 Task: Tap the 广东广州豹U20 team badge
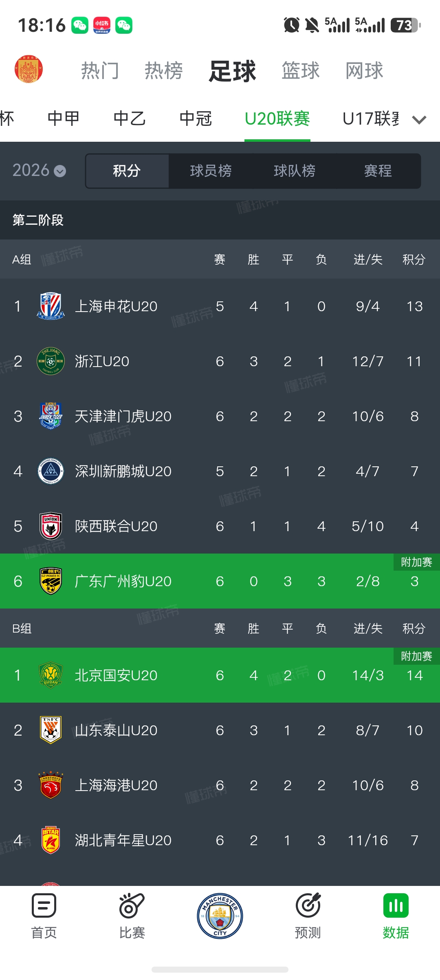[51, 581]
